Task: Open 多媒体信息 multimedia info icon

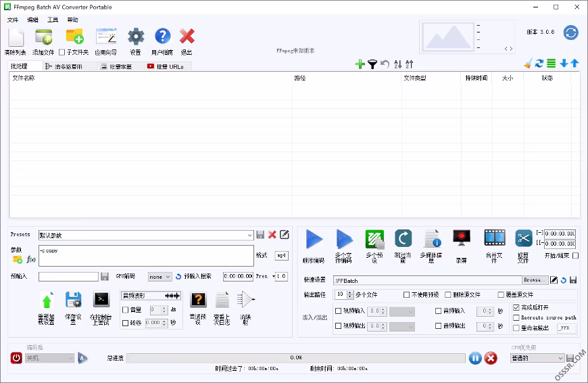Action: click(x=433, y=239)
